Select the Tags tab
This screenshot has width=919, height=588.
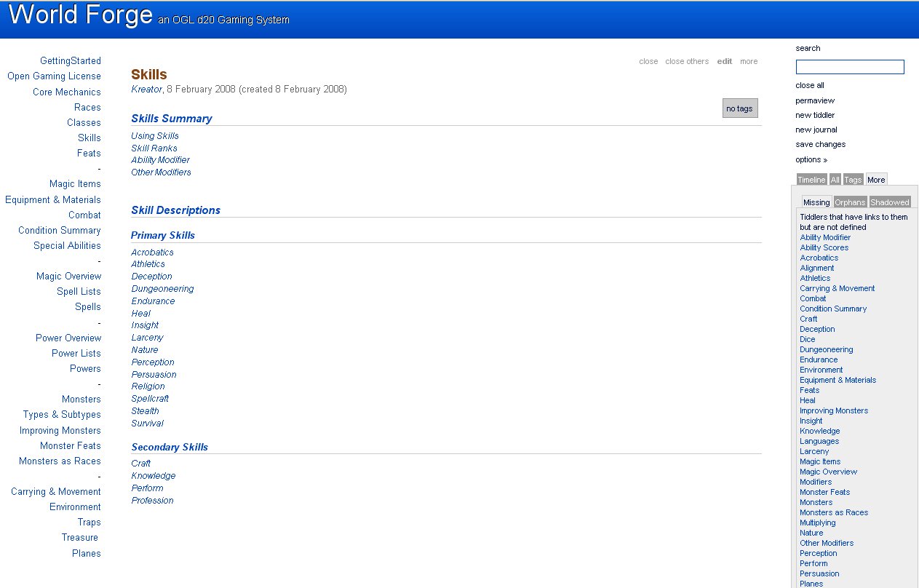852,180
